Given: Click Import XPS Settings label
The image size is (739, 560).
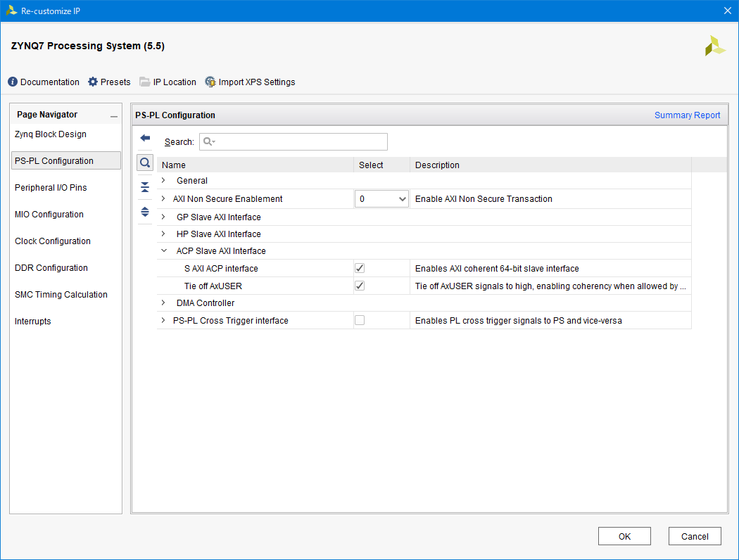Looking at the screenshot, I should (257, 82).
